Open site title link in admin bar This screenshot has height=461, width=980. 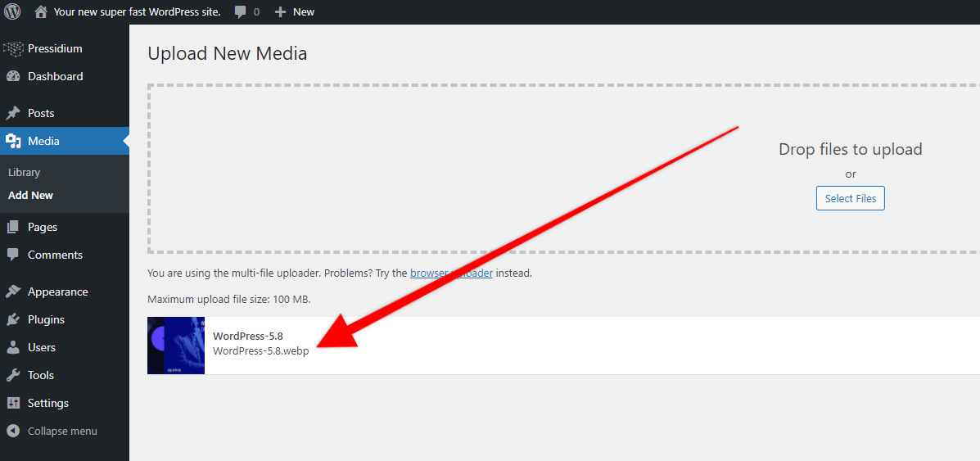pos(137,12)
